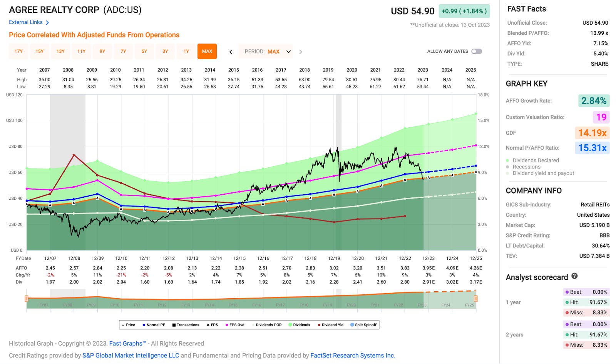Toggle Transactions series in legend
Screen dimensions: 616x364
click(x=186, y=325)
